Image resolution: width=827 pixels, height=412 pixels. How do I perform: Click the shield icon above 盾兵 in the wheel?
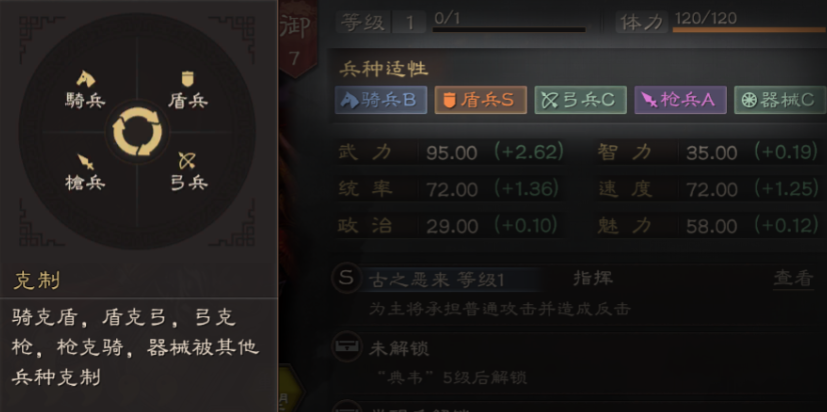[x=187, y=79]
